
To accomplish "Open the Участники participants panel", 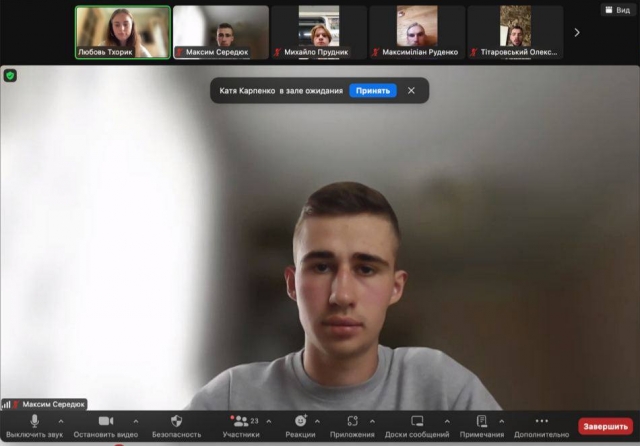I will pos(241,426).
